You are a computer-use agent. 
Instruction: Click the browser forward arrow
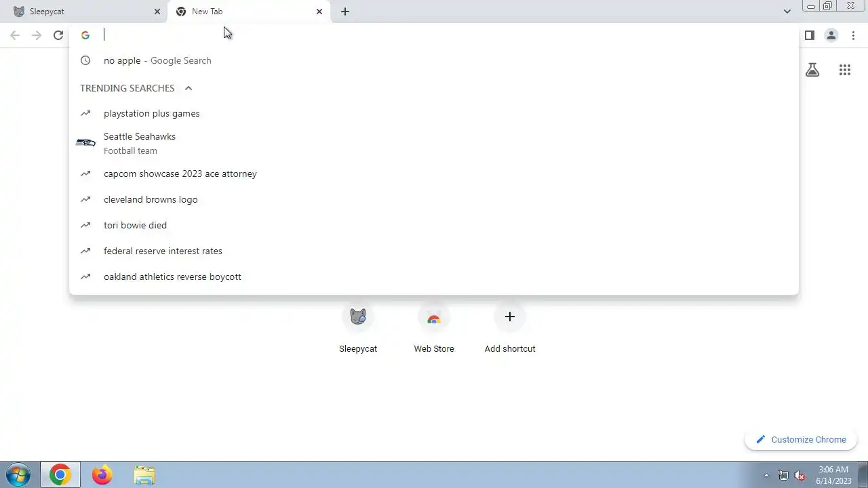point(37,35)
